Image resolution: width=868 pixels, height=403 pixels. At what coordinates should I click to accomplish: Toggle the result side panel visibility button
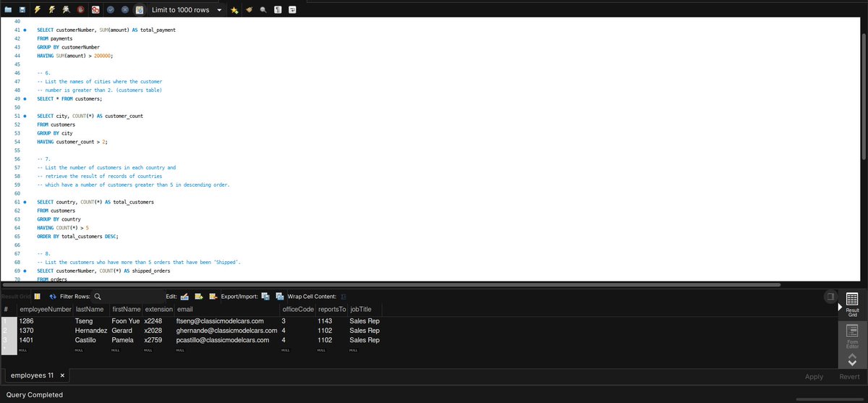(830, 297)
